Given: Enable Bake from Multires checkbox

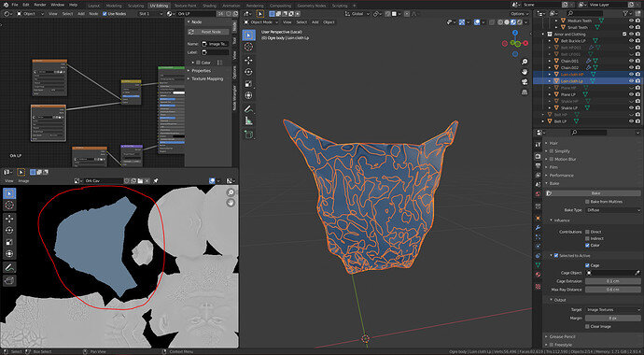Looking at the screenshot, I should pos(587,202).
